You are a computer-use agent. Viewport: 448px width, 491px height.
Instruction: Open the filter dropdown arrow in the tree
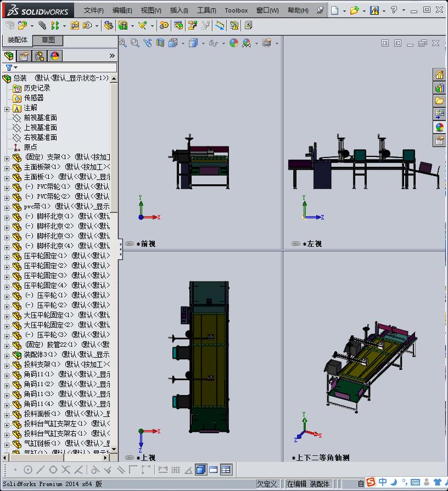click(16, 67)
